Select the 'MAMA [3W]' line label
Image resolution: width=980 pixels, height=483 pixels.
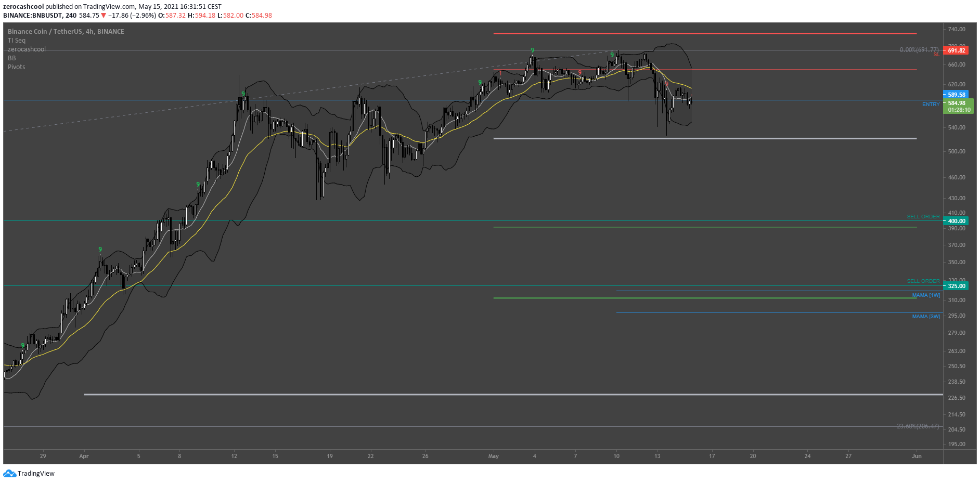[926, 317]
